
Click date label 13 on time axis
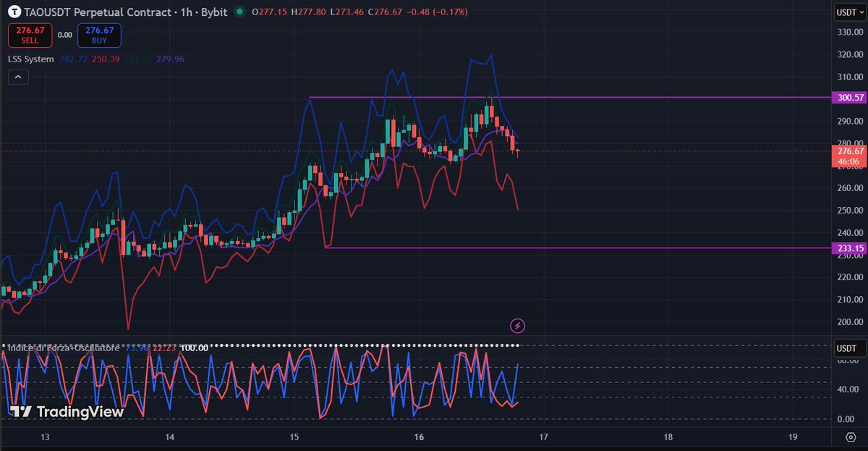[x=45, y=437]
